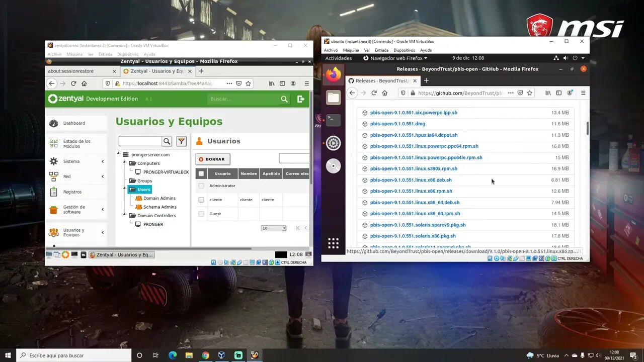Open Archivo menu in ubuntu VirtualBox window

[x=331, y=50]
